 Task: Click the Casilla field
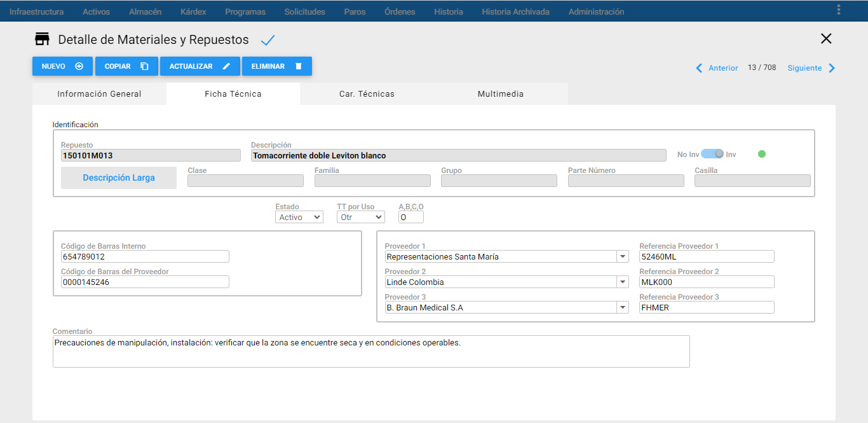coord(752,181)
